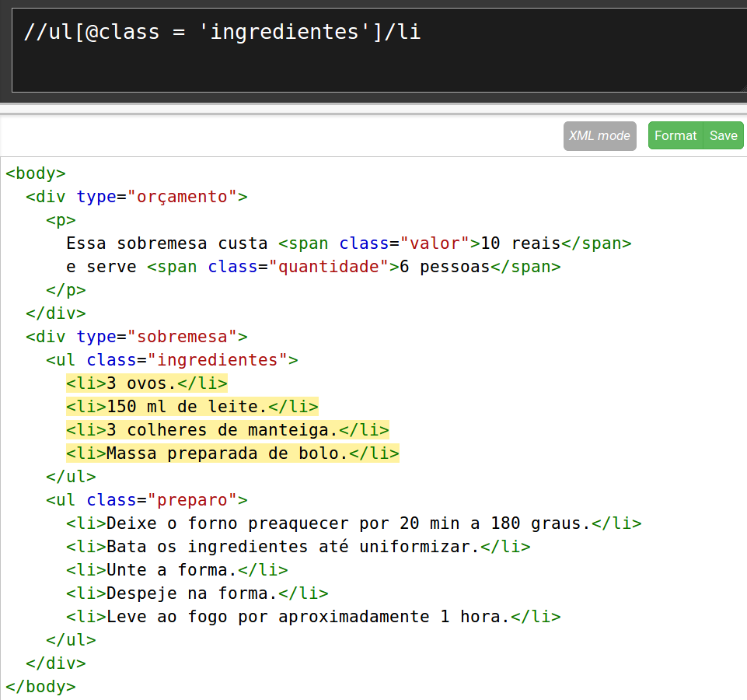This screenshot has height=700, width=747.
Task: Select the '150 ml de leite.' highlighted line
Action: tap(192, 407)
